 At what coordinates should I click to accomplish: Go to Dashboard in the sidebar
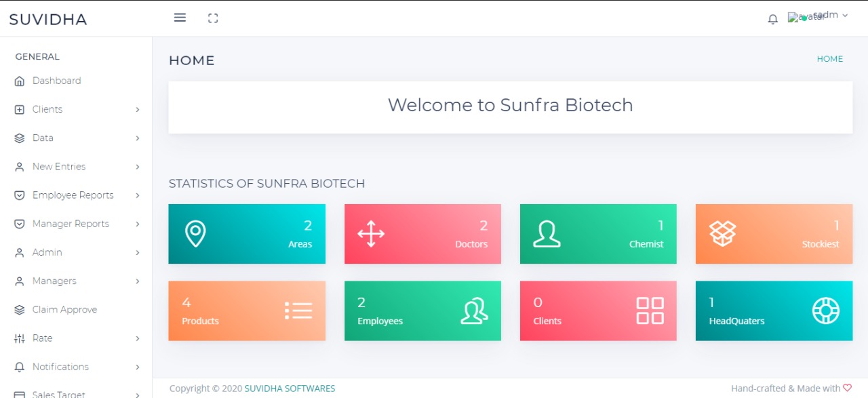(56, 81)
